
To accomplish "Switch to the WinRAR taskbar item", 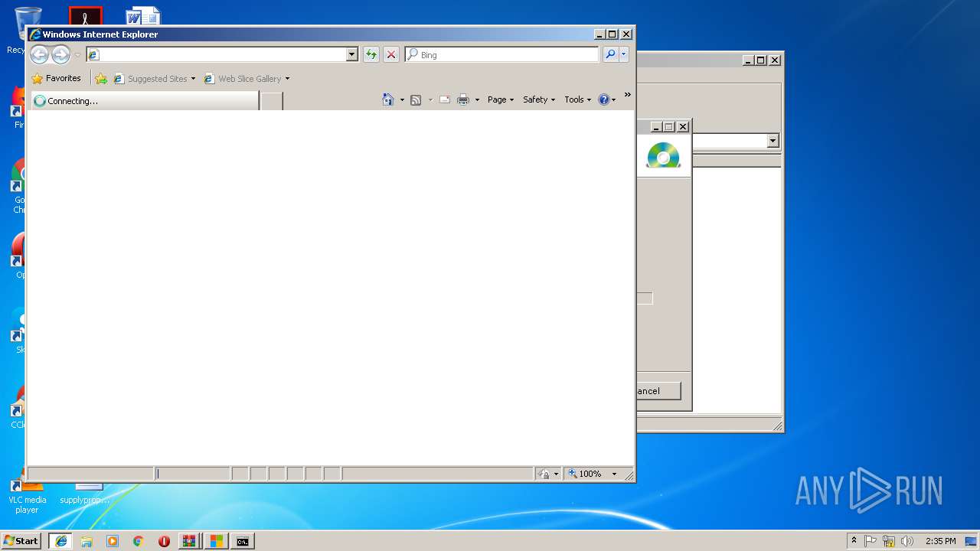I will pyautogui.click(x=189, y=541).
